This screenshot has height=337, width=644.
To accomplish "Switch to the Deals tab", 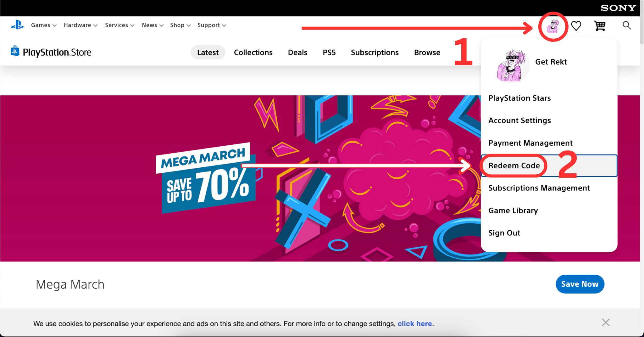I will [297, 53].
